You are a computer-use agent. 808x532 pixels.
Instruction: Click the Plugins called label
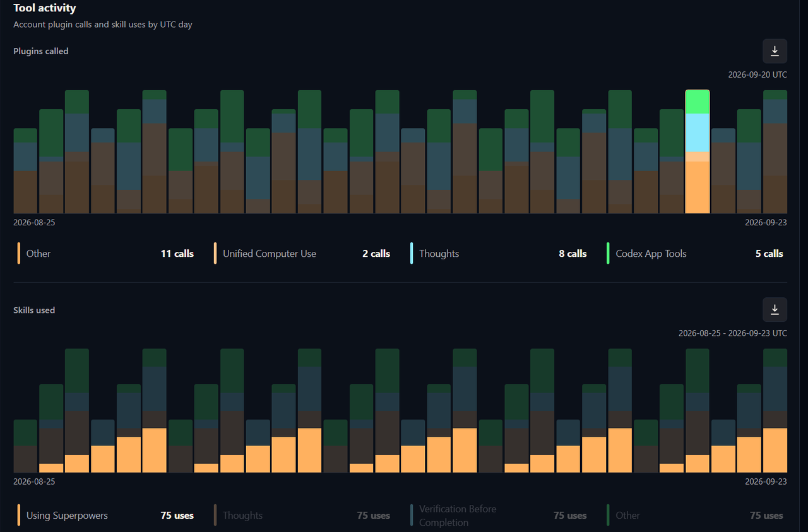click(x=41, y=51)
